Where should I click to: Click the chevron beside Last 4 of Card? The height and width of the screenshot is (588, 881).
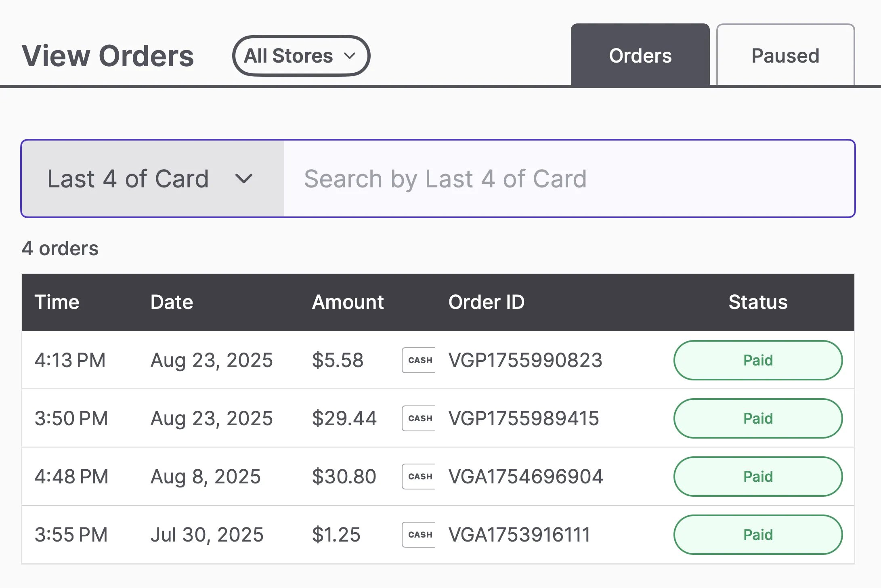(244, 178)
